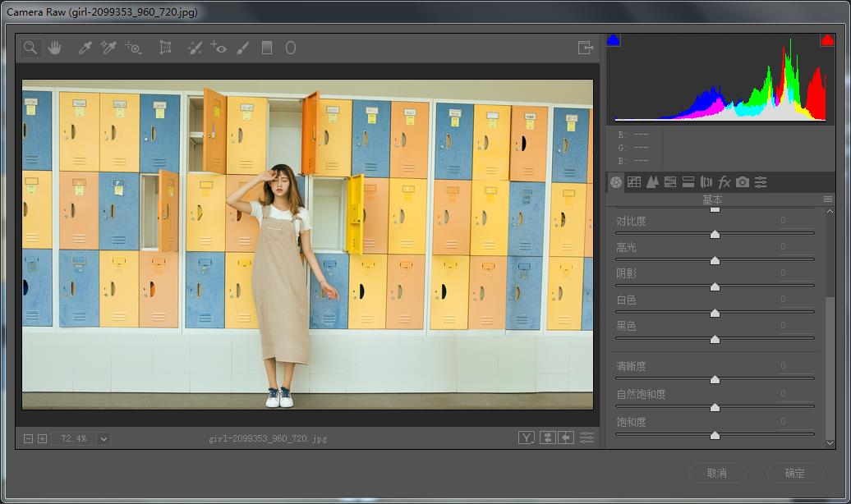Viewport: 851px width, 504px height.
Task: Open the 基本 panel options menu
Action: [827, 199]
